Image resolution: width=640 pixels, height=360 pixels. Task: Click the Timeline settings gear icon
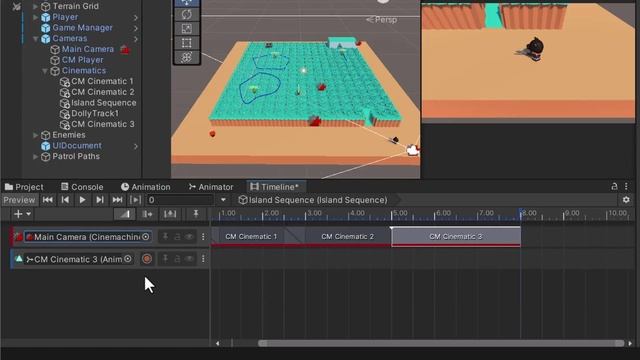coord(626,200)
